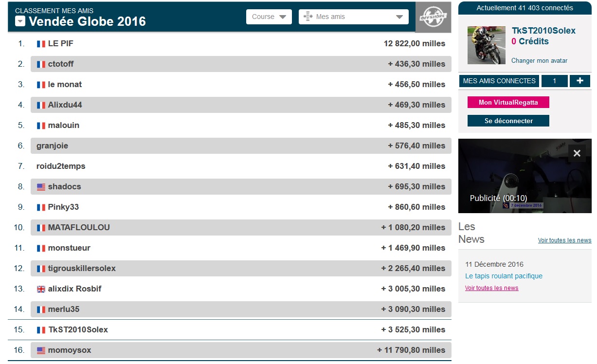Click the US flag beside shadocs
The width and height of the screenshot is (597, 364).
pos(41,187)
